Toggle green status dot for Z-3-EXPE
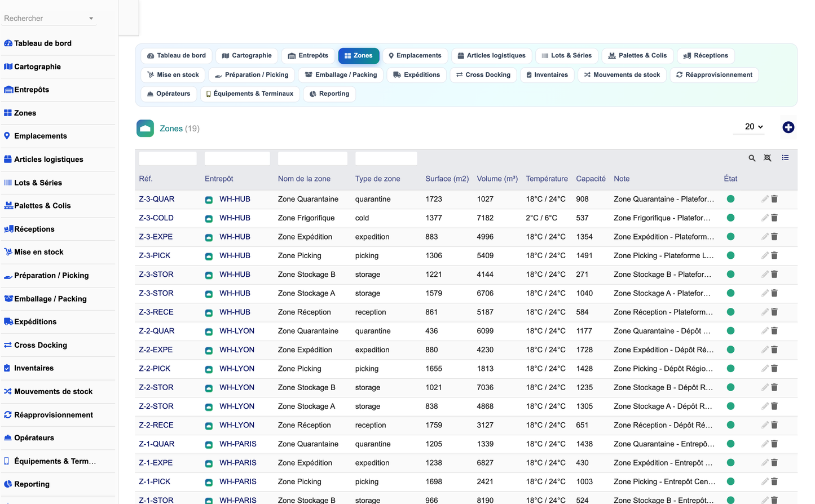 (730, 237)
